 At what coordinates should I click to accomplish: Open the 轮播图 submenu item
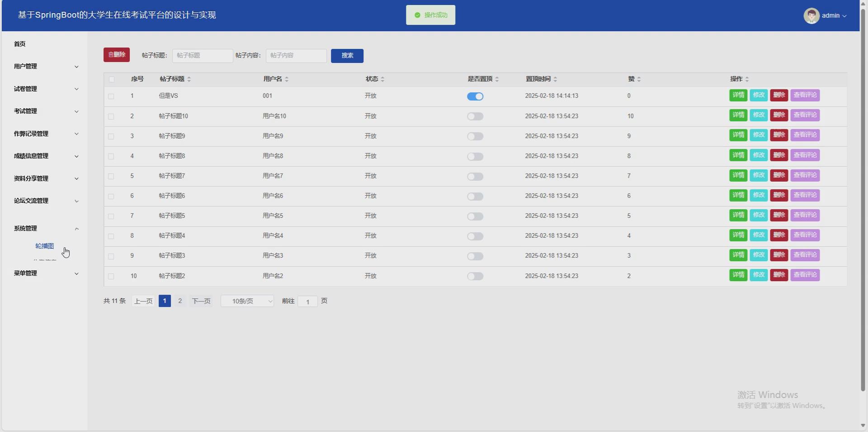[44, 246]
